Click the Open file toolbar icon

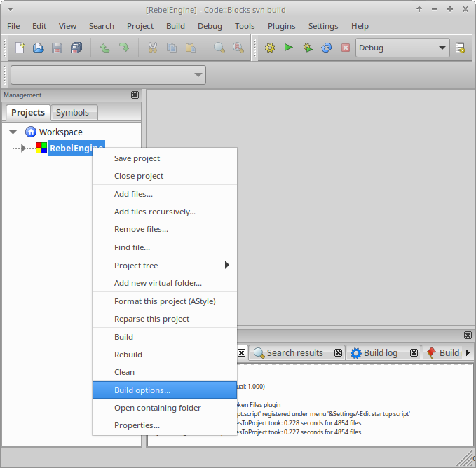tap(39, 48)
